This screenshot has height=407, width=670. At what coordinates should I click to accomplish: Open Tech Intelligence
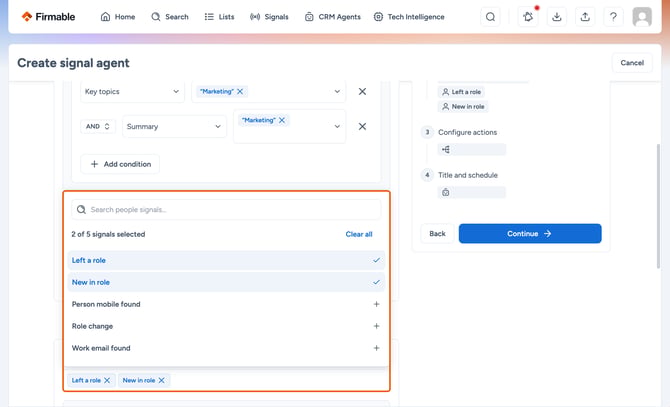tap(409, 17)
